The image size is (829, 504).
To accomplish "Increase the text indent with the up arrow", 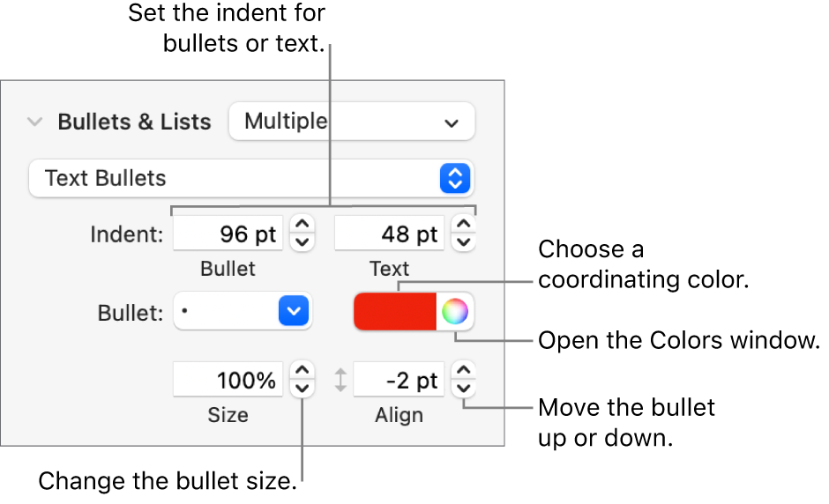I will pyautogui.click(x=464, y=226).
